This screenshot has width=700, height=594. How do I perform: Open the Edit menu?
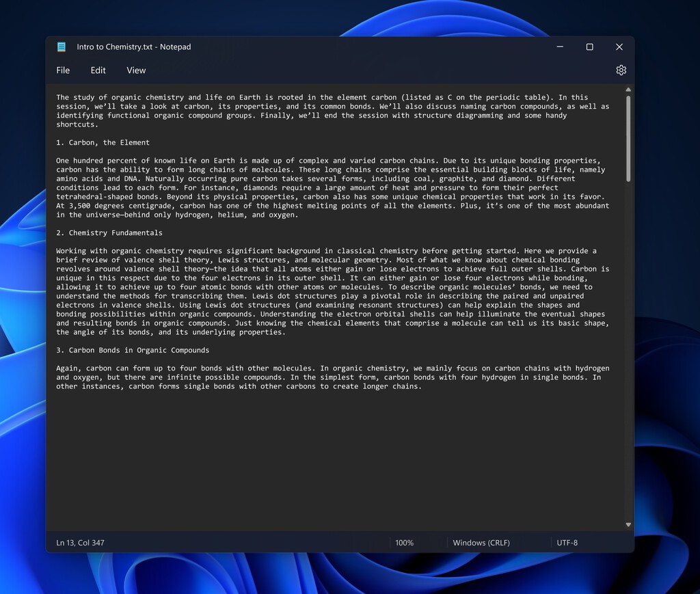(x=98, y=70)
